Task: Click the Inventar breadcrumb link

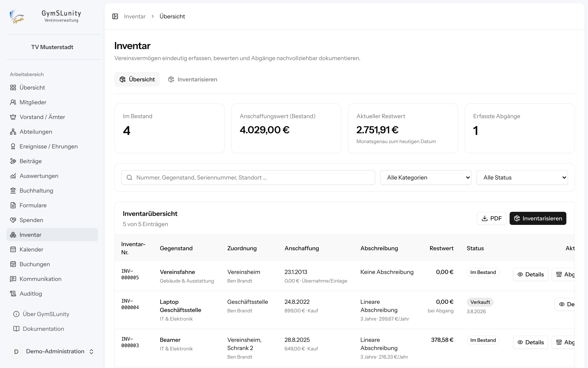Action: pyautogui.click(x=135, y=16)
